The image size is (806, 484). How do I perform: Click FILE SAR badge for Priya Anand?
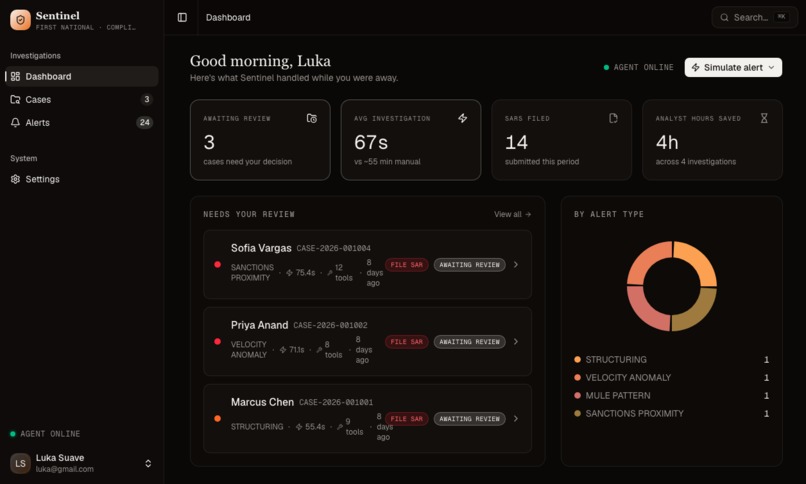407,342
